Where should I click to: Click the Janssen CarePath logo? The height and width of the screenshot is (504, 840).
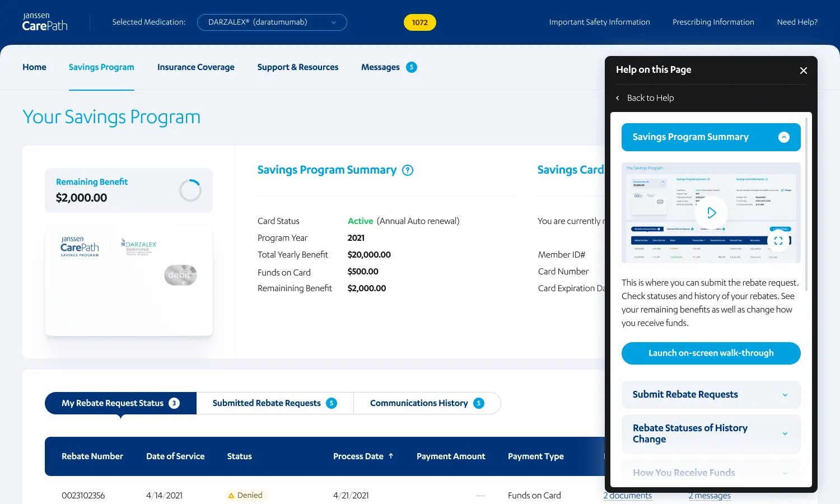tap(45, 22)
